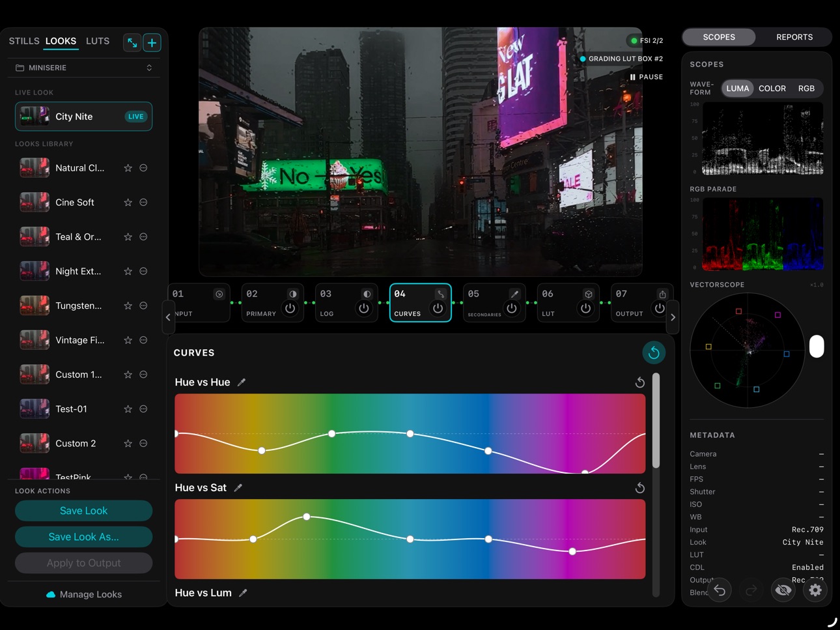Click the vectorscope gain slider handle
The height and width of the screenshot is (630, 840).
click(x=817, y=347)
